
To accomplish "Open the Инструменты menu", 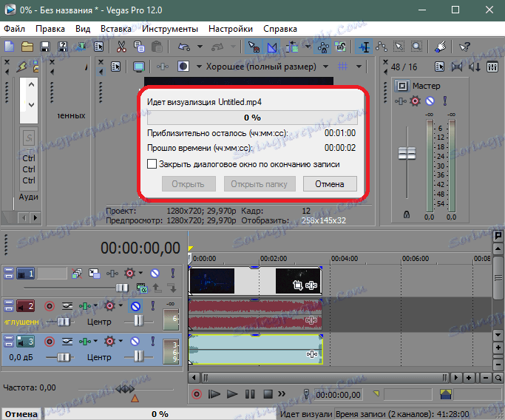I will pos(170,29).
